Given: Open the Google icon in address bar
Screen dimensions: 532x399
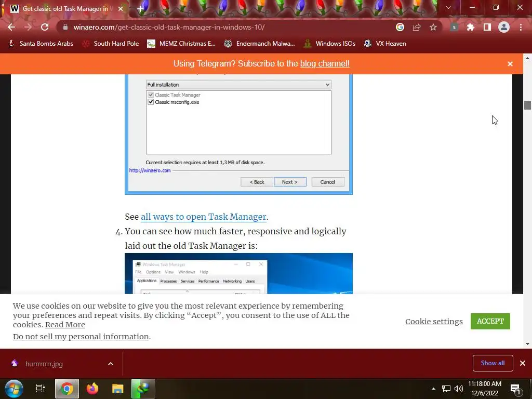Looking at the screenshot, I should 400,27.
